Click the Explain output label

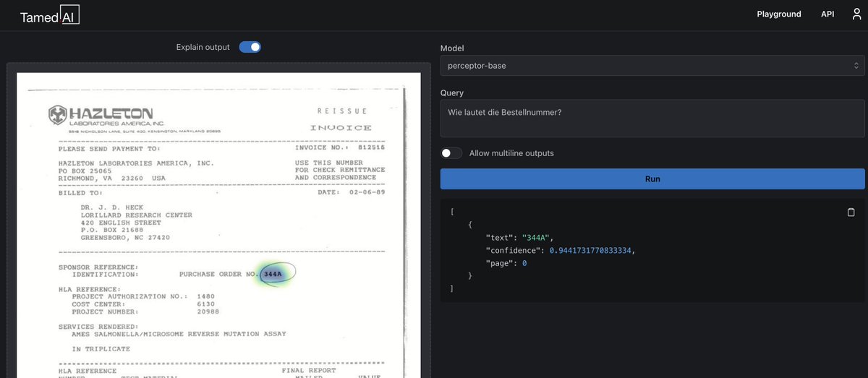(203, 47)
